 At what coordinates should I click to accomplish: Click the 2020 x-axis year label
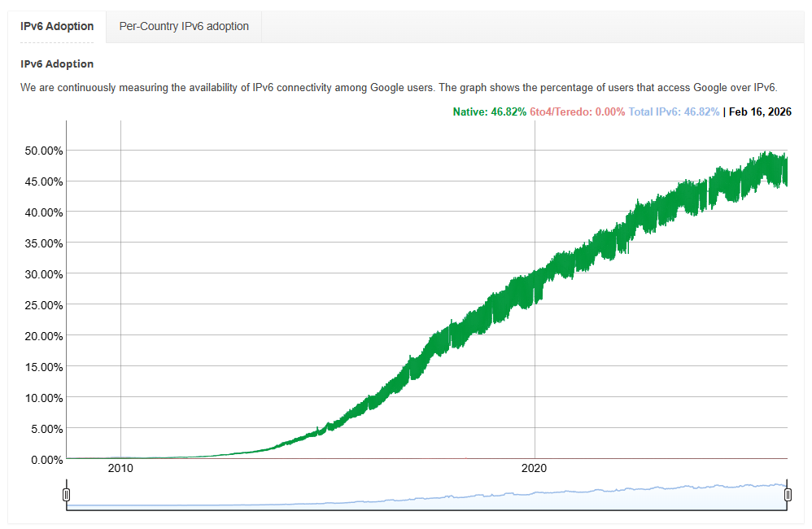pyautogui.click(x=535, y=469)
